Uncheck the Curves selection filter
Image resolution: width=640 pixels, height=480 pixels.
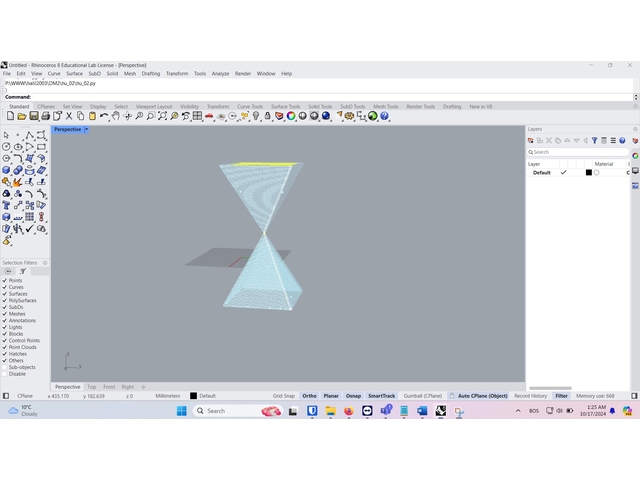click(4, 287)
